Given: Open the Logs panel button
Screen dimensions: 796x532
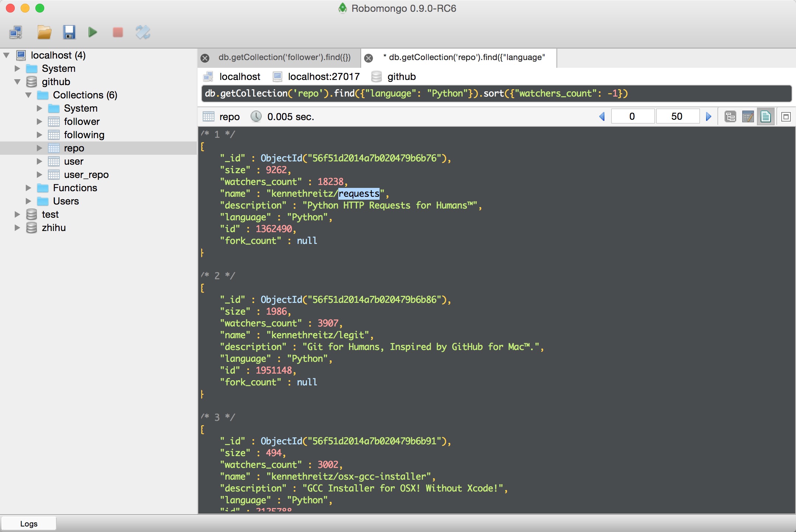Looking at the screenshot, I should tap(29, 524).
